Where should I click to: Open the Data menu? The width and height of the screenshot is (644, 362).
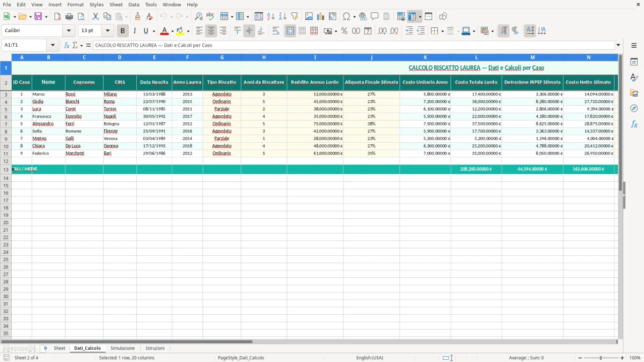(134, 4)
